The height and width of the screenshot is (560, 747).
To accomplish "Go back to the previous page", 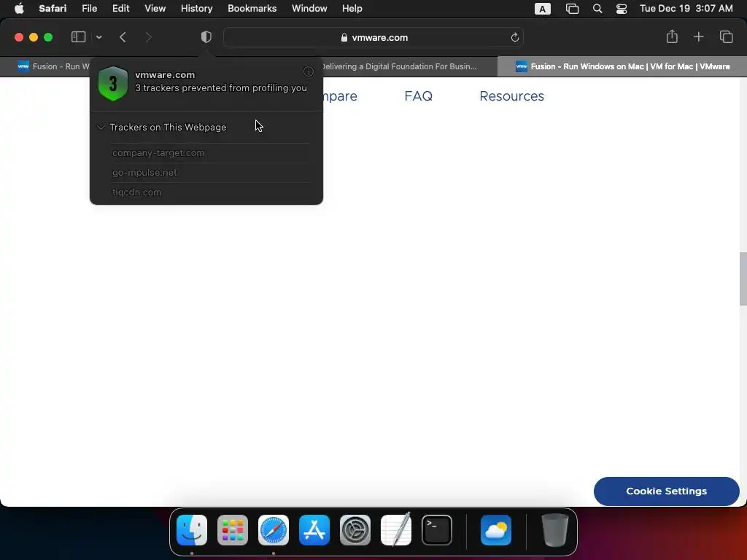I will point(123,37).
